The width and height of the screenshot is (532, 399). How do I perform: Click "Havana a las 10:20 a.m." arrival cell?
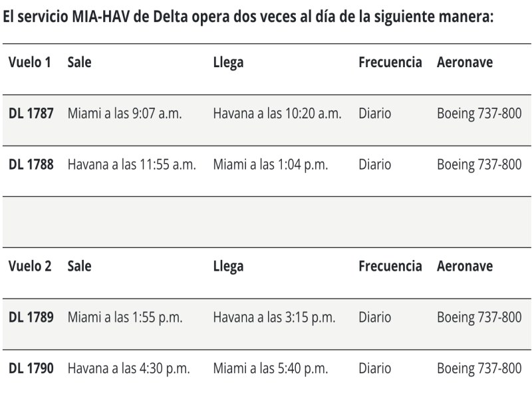coord(277,114)
